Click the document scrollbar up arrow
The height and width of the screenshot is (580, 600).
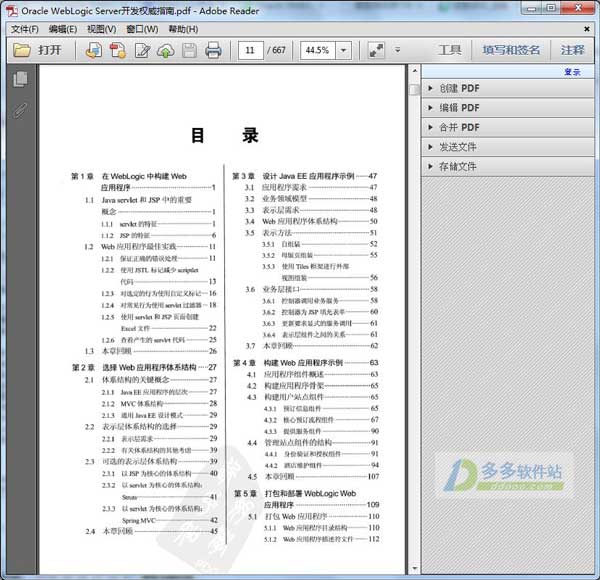pos(414,70)
